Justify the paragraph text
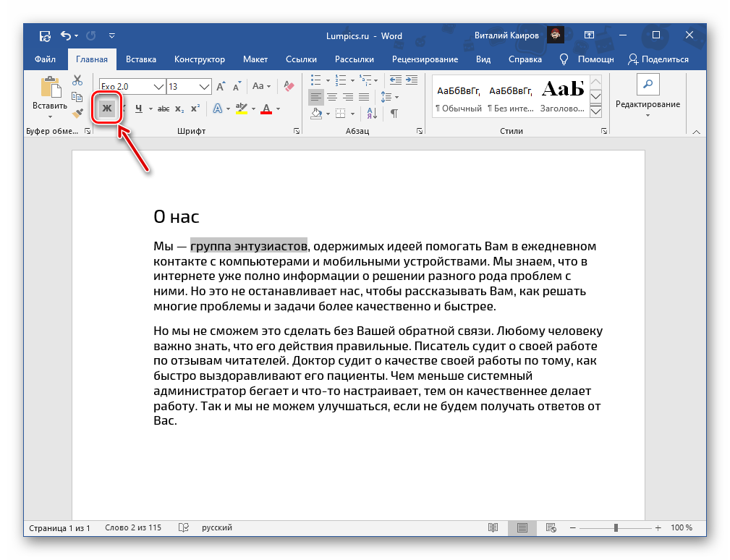The width and height of the screenshot is (730, 560). 364,97
